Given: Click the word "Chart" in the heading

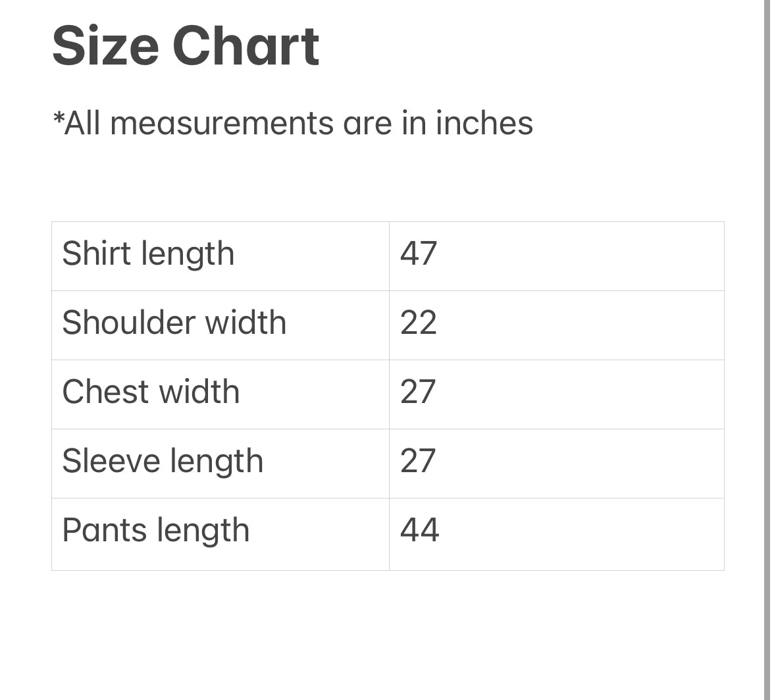Looking at the screenshot, I should point(246,46).
